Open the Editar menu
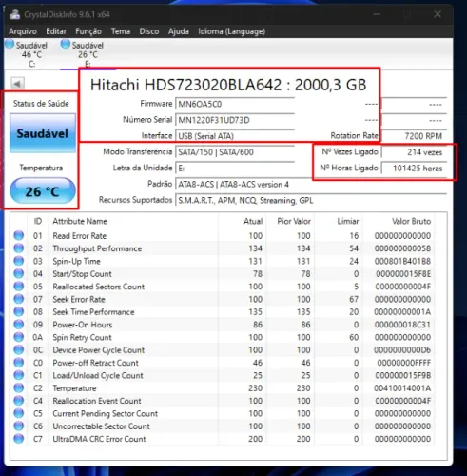The width and height of the screenshot is (467, 476). 56,31
